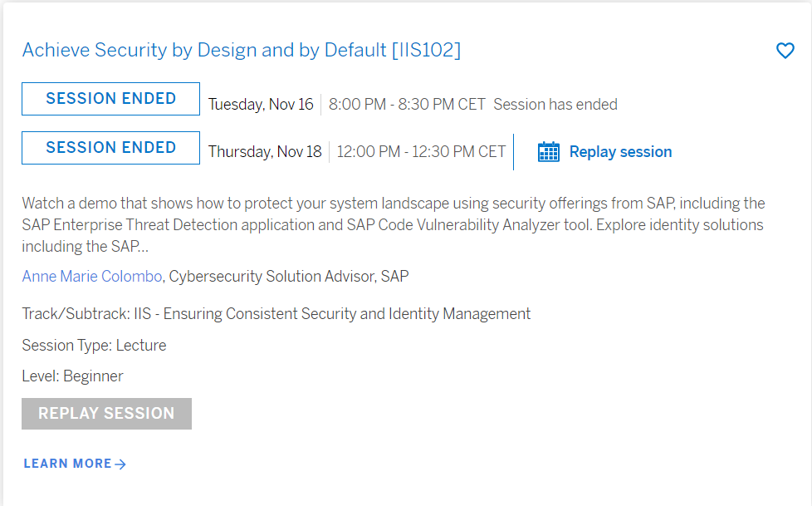Click the Track/Subtrack IIS line
Screen dimensions: 812x506
coord(276,314)
